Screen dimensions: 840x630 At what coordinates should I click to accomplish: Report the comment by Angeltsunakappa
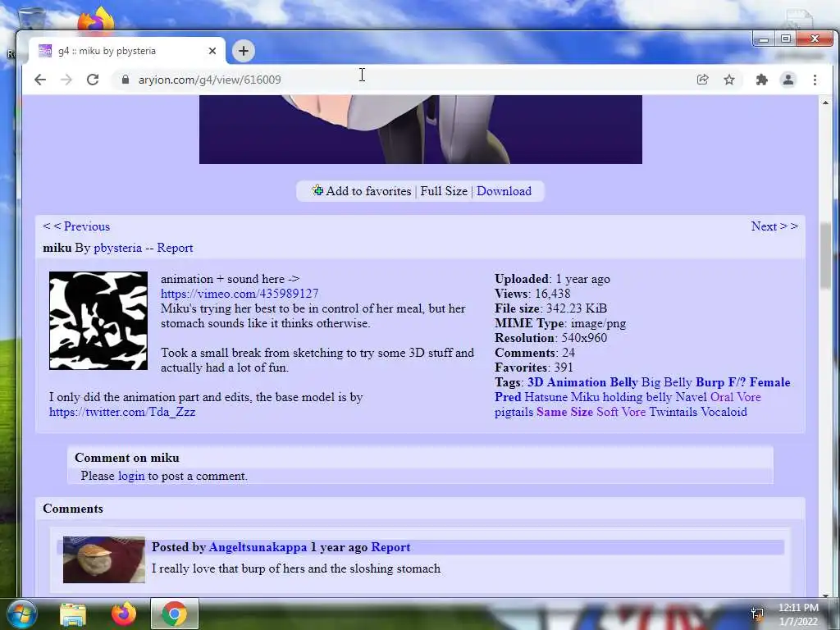click(x=390, y=547)
